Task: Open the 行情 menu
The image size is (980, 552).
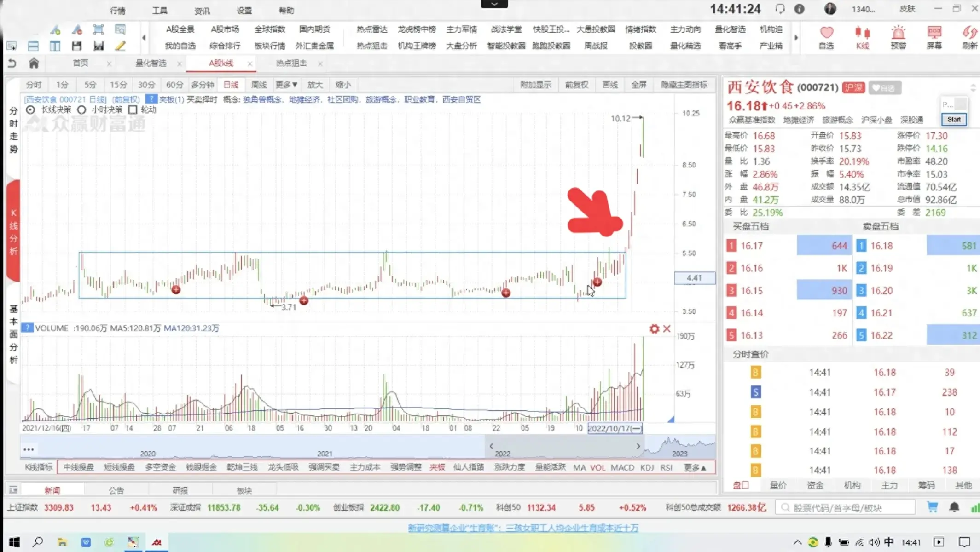Action: coord(117,11)
